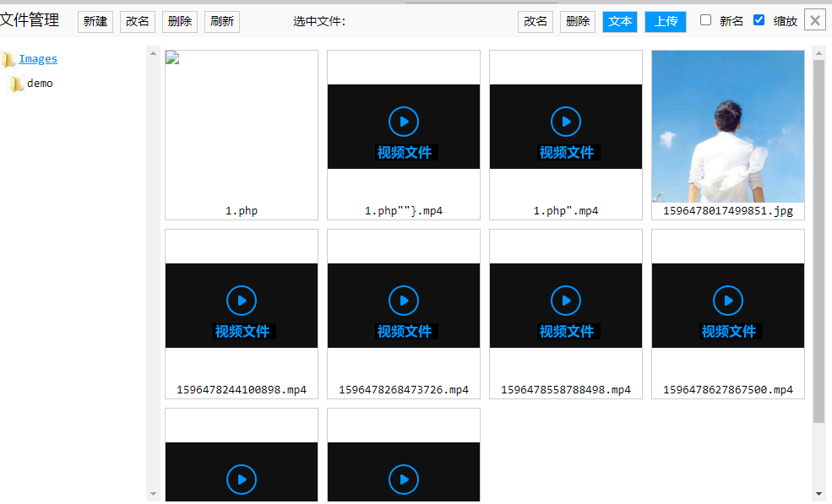Screen dimensions: 832x504
Task: Select the demo subfolder
Action: click(40, 84)
